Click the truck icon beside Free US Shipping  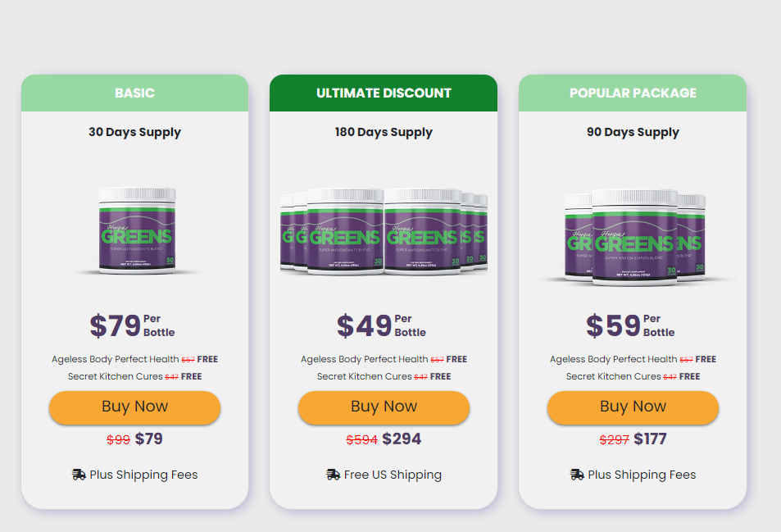[334, 475]
